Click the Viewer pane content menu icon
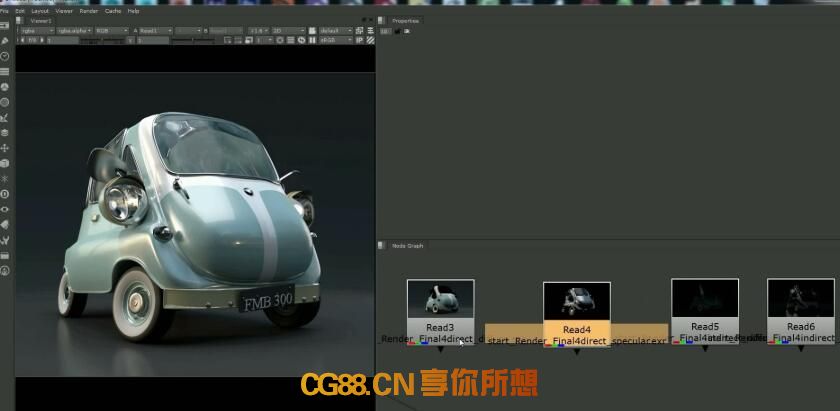 click(20, 20)
